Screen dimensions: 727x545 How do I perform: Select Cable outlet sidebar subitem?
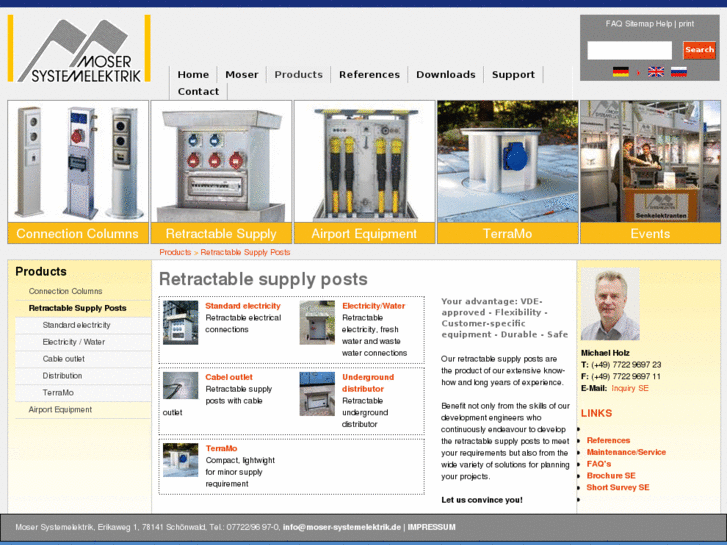point(64,359)
